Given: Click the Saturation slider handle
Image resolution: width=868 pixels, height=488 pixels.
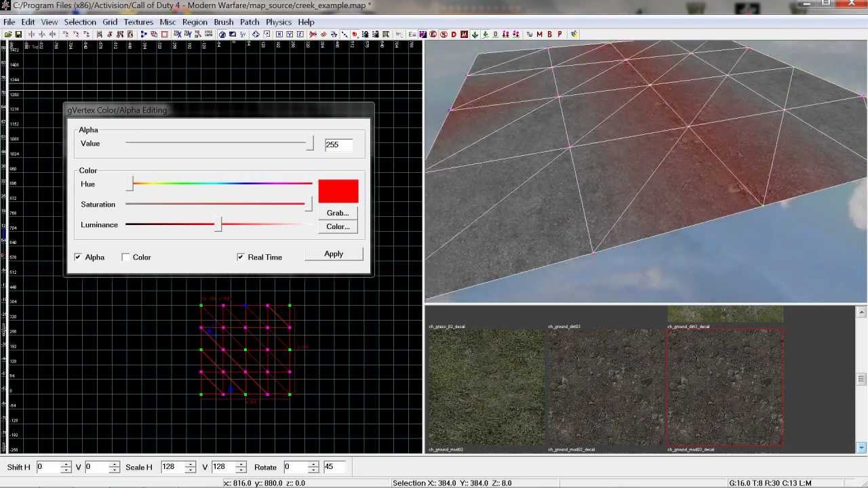Looking at the screenshot, I should click(x=309, y=204).
